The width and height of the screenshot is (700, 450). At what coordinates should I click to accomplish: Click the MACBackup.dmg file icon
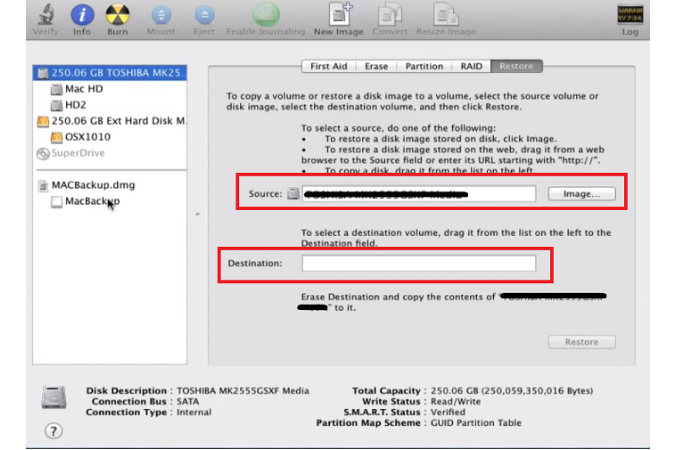[43, 186]
